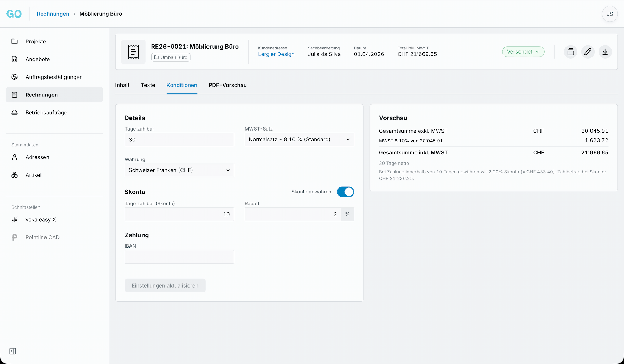Click the invoice title RE26-0021: Möblierung Büro
624x364 pixels.
(x=195, y=47)
